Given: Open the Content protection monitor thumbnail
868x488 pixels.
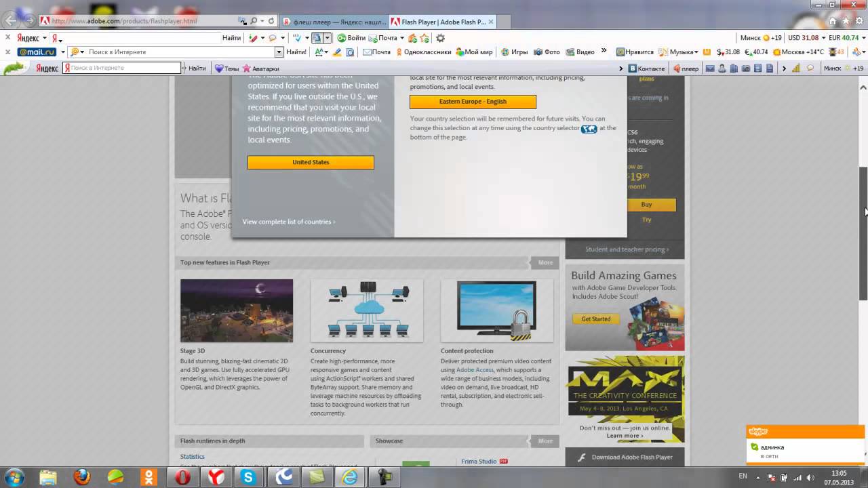Looking at the screenshot, I should 497,310.
